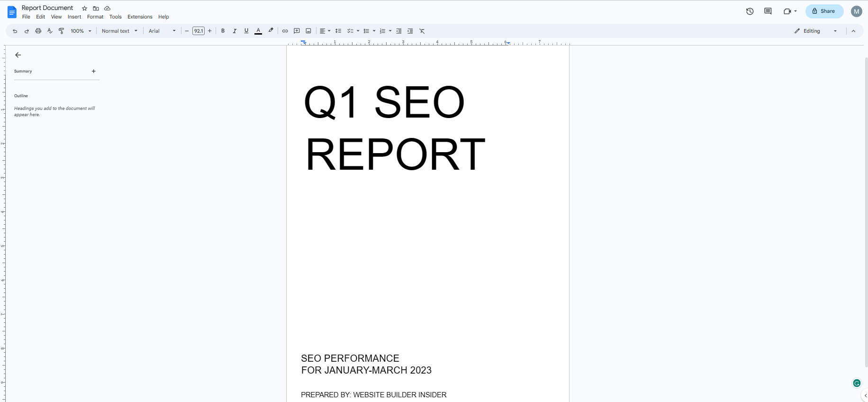Open the Edit menu
This screenshot has width=868, height=402.
41,17
